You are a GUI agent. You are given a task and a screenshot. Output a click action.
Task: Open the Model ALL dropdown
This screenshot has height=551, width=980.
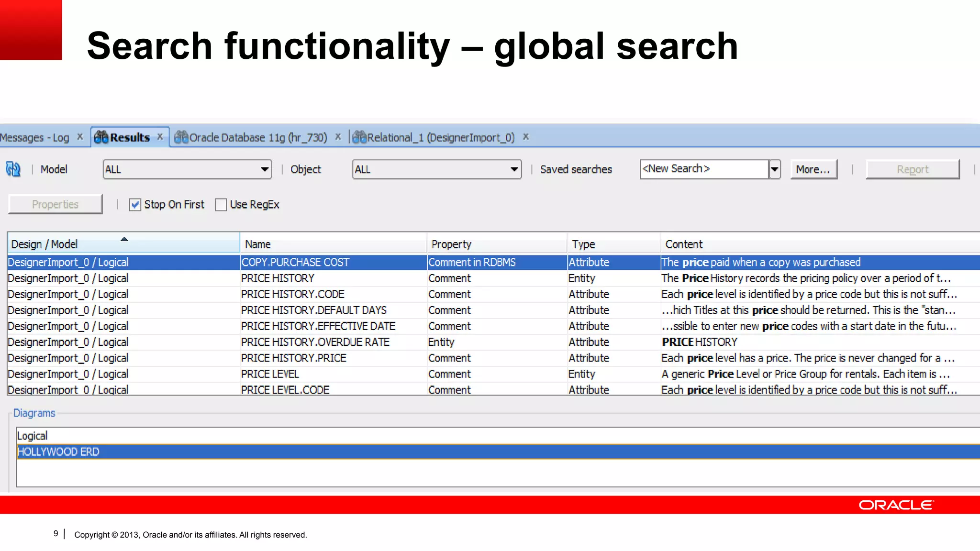click(x=187, y=169)
